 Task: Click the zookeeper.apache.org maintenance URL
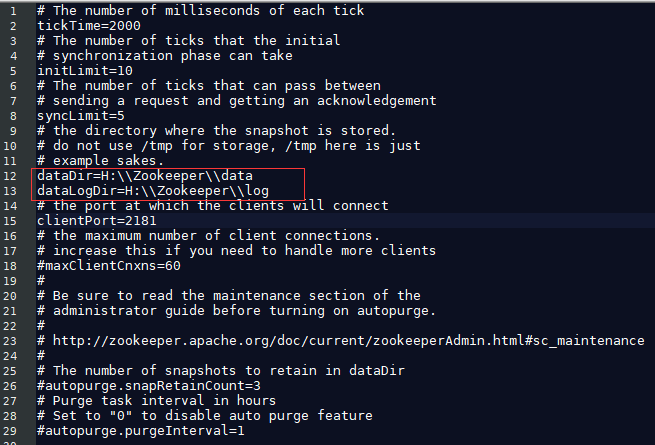click(348, 341)
